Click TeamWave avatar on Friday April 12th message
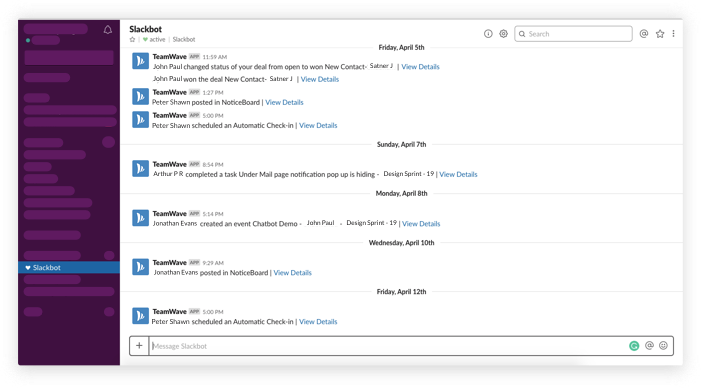The height and width of the screenshot is (388, 701). [140, 316]
